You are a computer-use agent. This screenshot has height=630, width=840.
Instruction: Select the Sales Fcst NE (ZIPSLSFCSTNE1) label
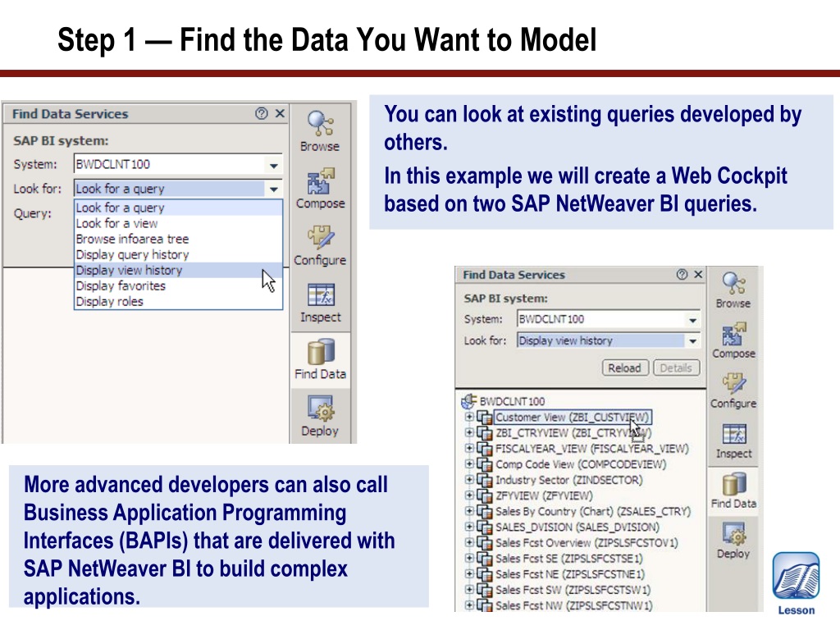pyautogui.click(x=570, y=574)
